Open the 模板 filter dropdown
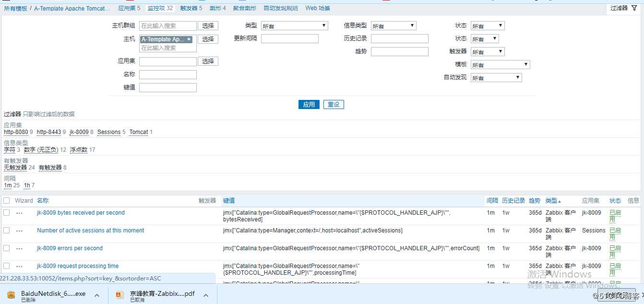Viewport: 644px width, 304px height. pos(501,65)
